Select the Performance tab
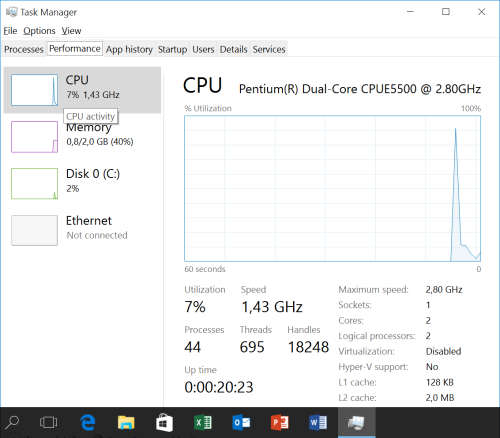Image resolution: width=500 pixels, height=438 pixels. tap(75, 49)
